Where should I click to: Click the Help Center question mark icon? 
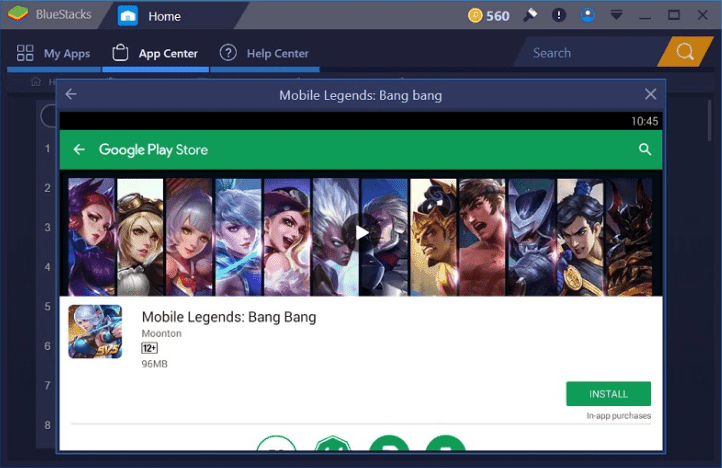[228, 53]
